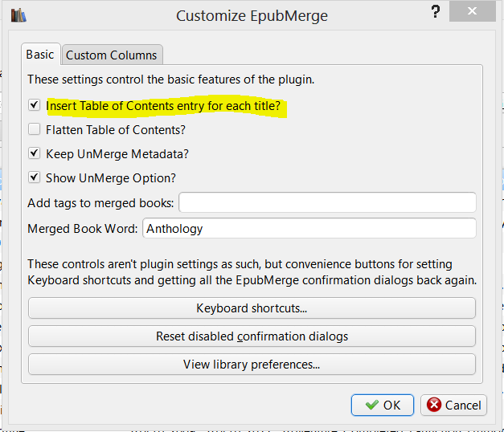Toggle Keep UnMerge Metadata checkbox

[34, 153]
